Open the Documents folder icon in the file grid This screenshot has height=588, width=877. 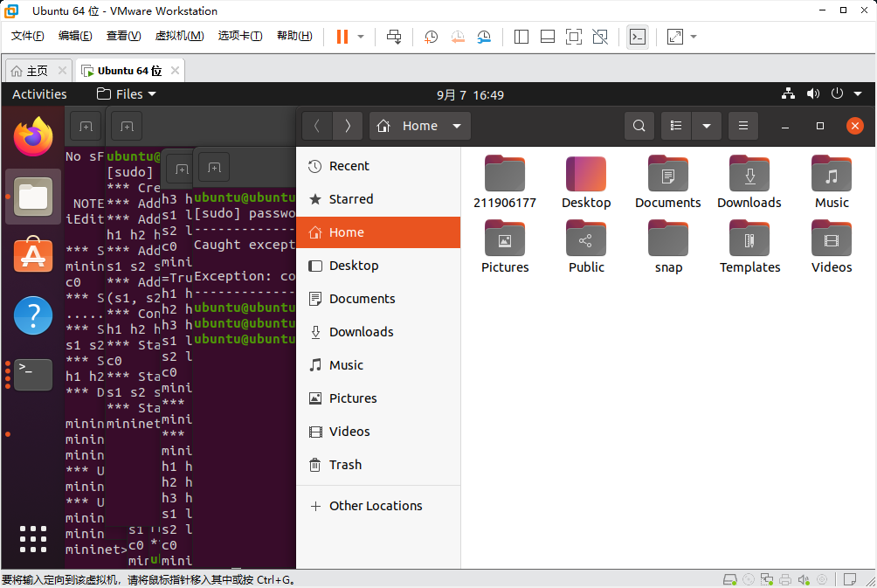(x=668, y=183)
